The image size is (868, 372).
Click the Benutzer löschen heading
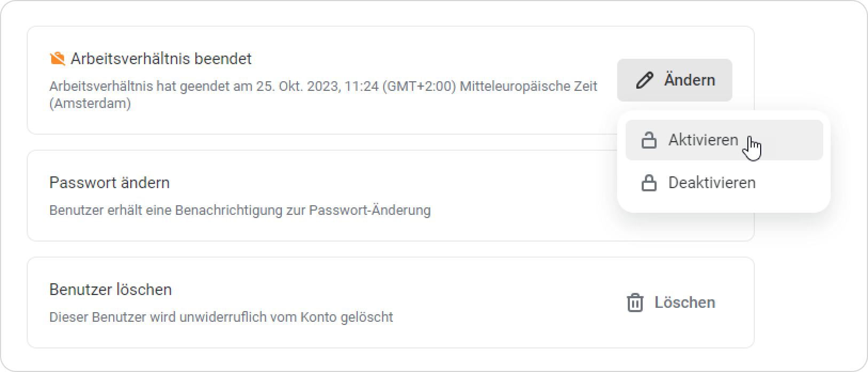111,290
